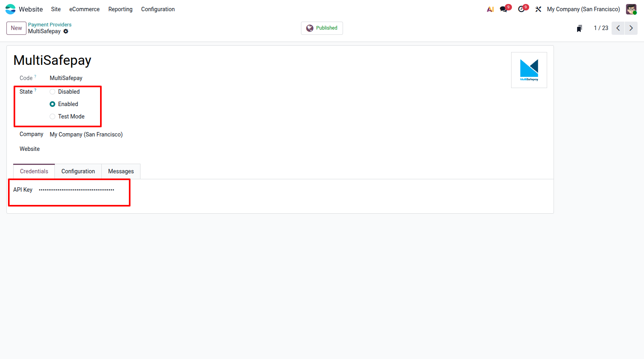Open the company switcher My Company (San Francisco)
This screenshot has width=644, height=359.
pos(583,9)
